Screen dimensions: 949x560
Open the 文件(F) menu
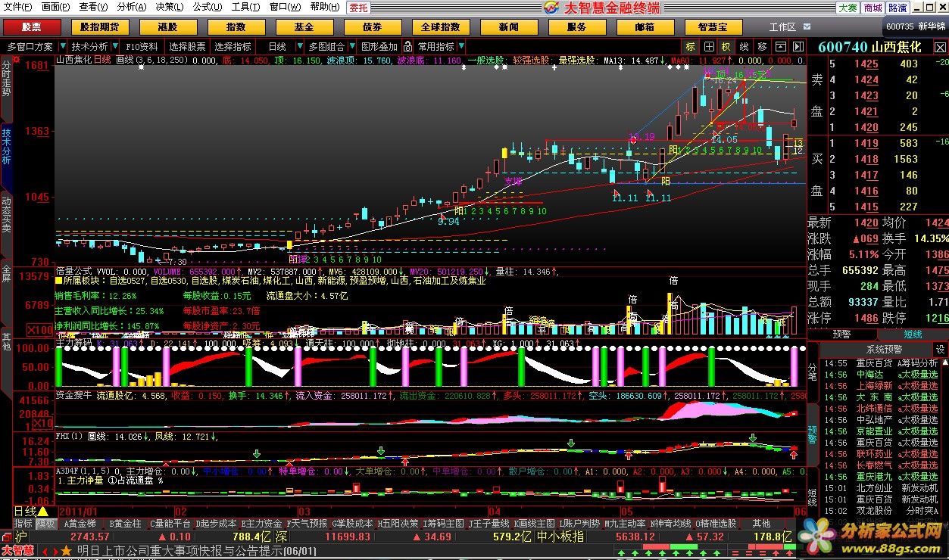point(18,7)
